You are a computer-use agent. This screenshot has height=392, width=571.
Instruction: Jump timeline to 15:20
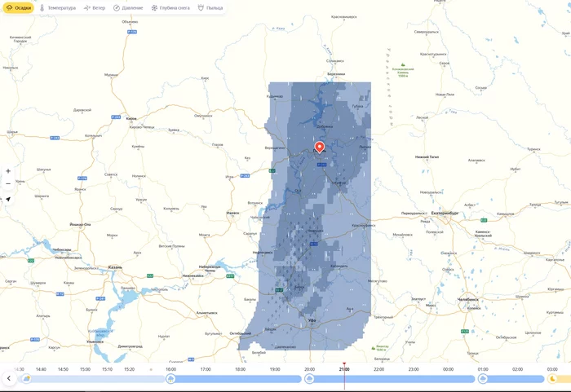[129, 369]
